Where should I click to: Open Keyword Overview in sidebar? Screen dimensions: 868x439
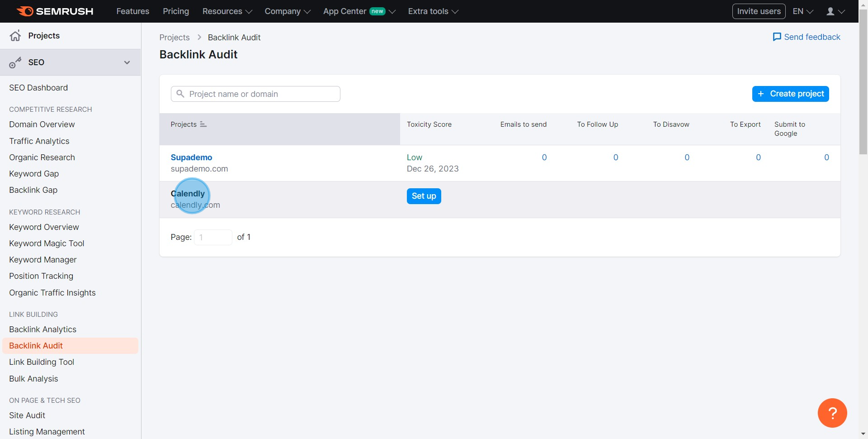tap(44, 227)
